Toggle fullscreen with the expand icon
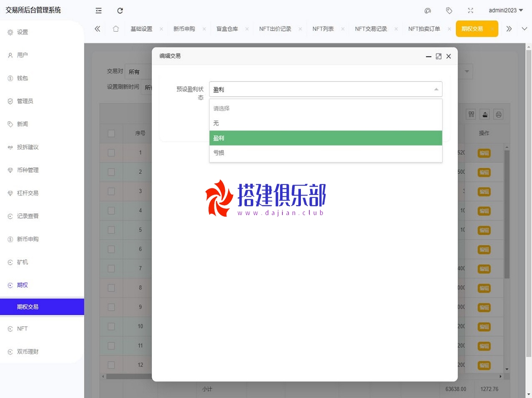This screenshot has height=398, width=532. (471, 10)
